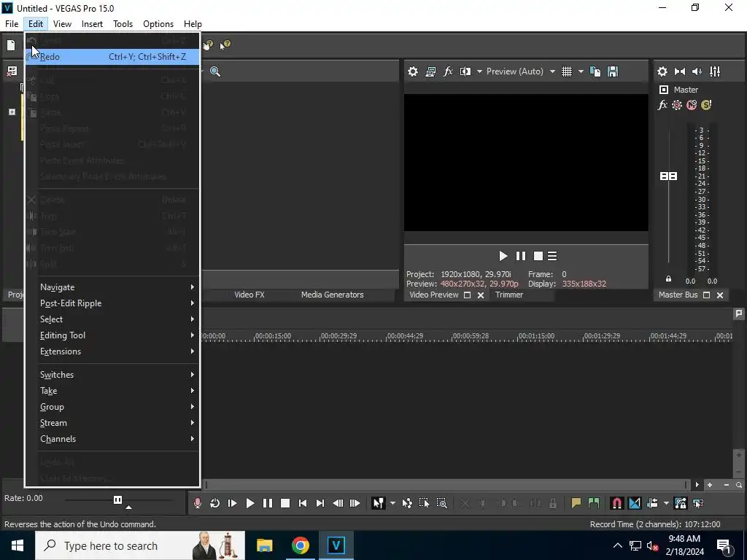The height and width of the screenshot is (560, 747).
Task: Save preview snapshot to file
Action: coord(613,71)
